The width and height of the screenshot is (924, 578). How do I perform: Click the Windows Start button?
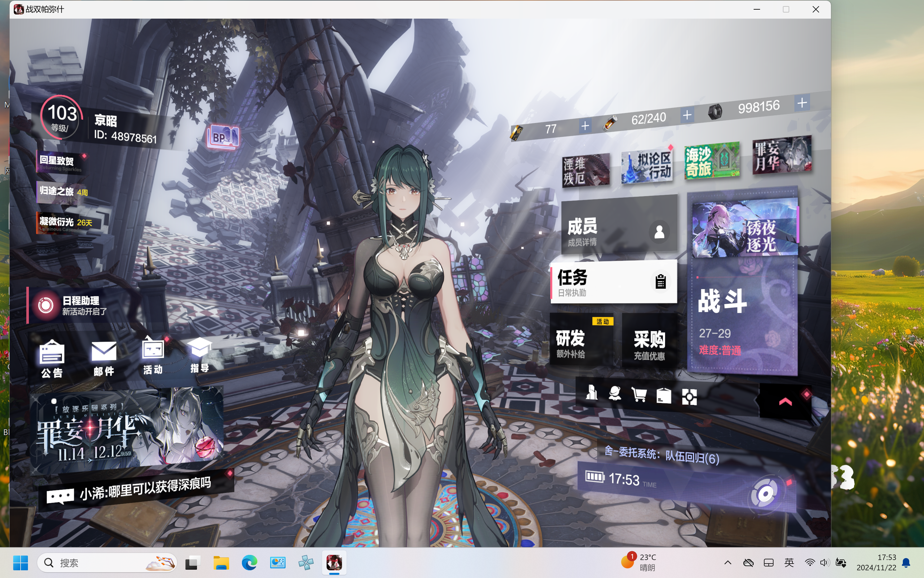pyautogui.click(x=21, y=563)
